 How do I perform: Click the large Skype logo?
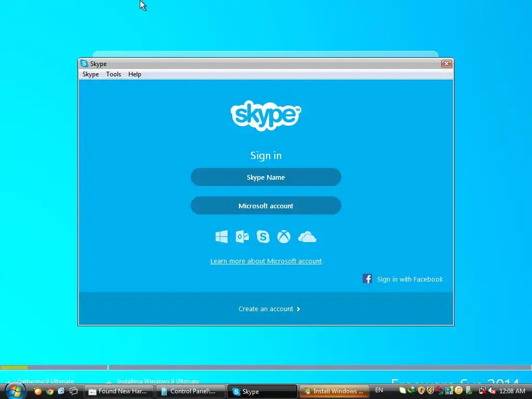click(x=265, y=115)
